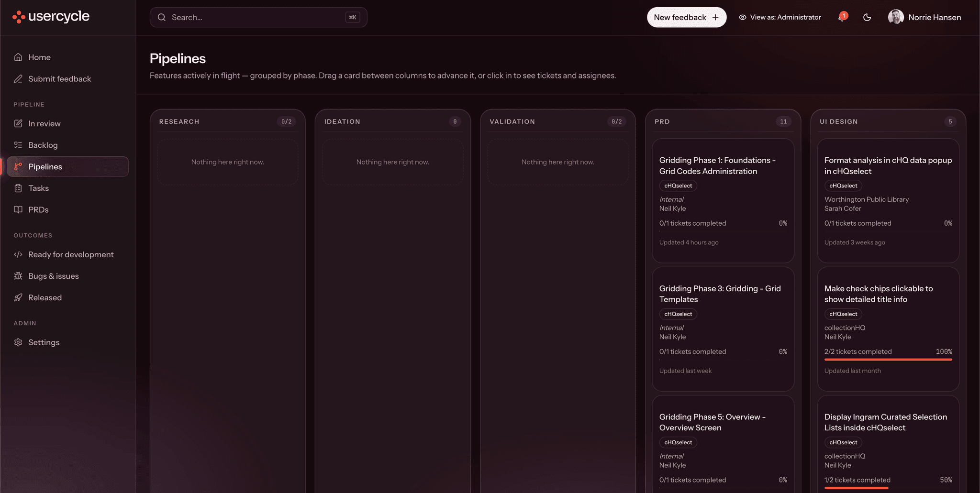
Task: Click the Bugs & issues bug icon
Action: click(x=18, y=276)
